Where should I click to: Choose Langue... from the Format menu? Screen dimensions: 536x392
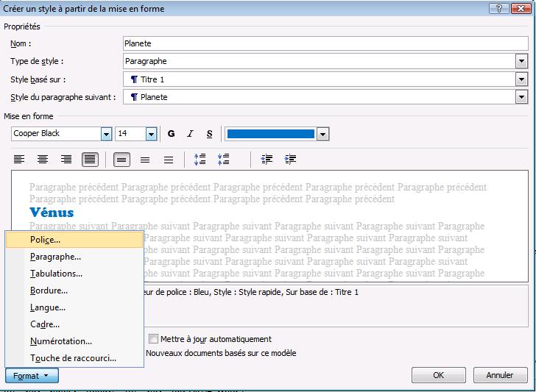tap(74, 307)
